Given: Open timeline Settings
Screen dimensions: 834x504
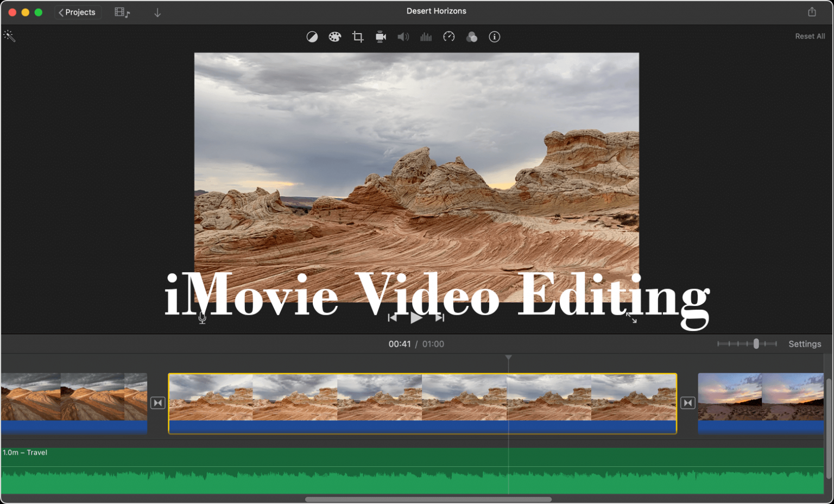Looking at the screenshot, I should pyautogui.click(x=805, y=343).
